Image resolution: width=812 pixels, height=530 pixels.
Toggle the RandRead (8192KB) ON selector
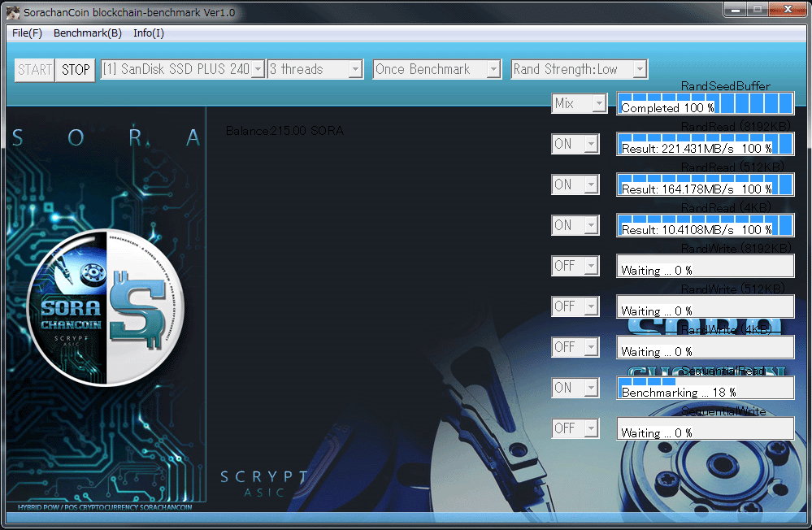pos(575,144)
